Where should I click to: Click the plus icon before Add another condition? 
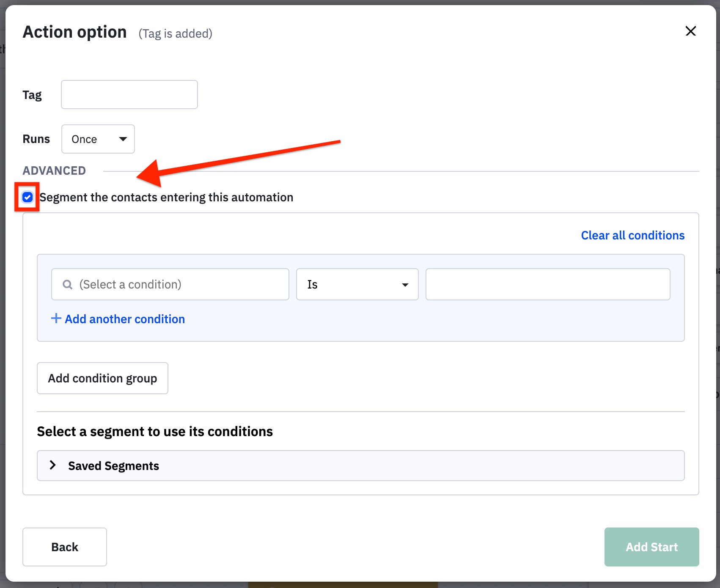[56, 319]
